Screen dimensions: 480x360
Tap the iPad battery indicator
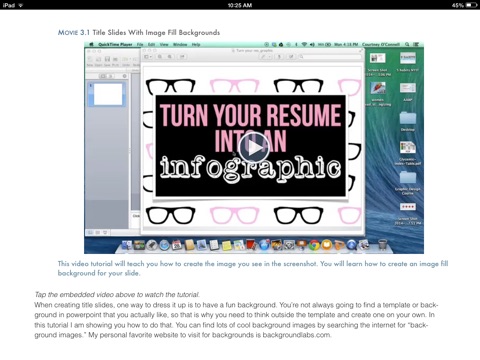coord(471,5)
